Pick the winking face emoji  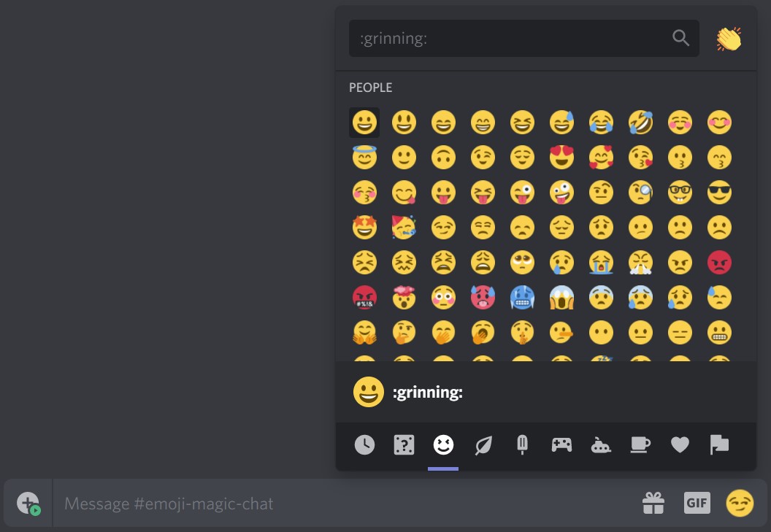(483, 158)
